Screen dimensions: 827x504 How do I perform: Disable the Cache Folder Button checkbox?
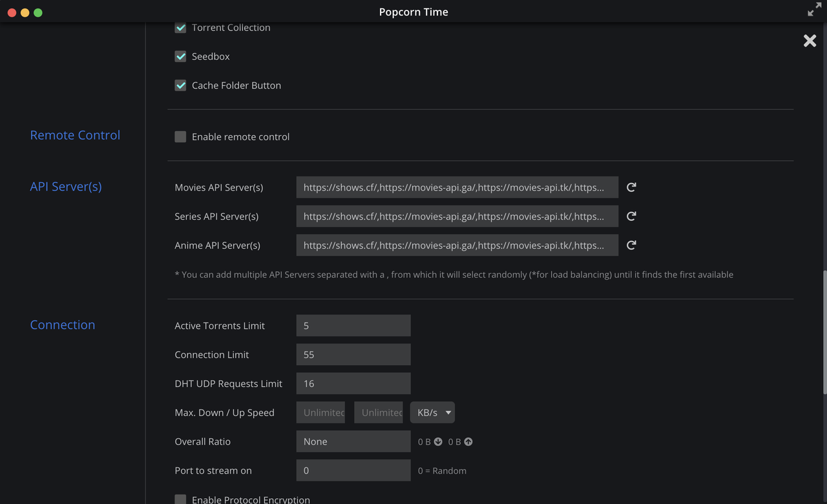[181, 85]
